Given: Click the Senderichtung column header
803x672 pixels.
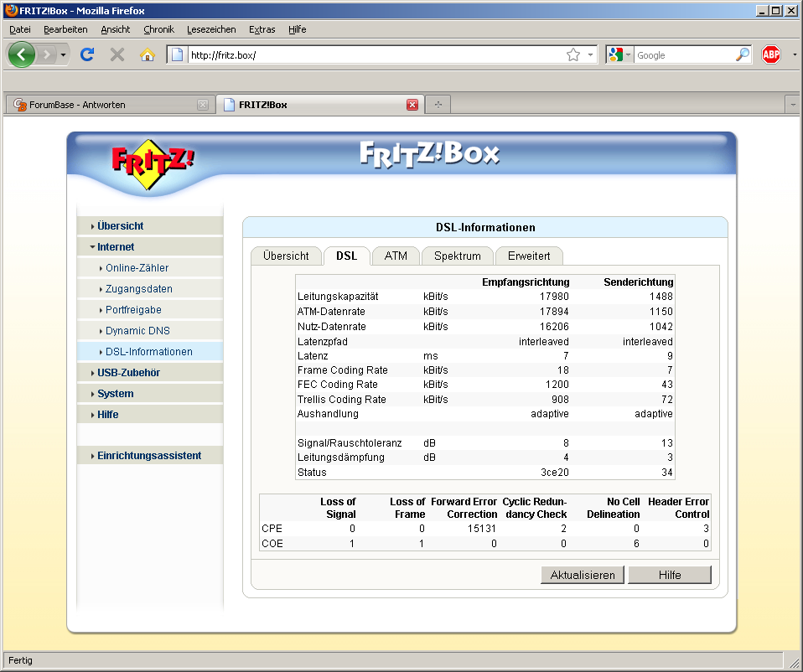Looking at the screenshot, I should pos(638,282).
